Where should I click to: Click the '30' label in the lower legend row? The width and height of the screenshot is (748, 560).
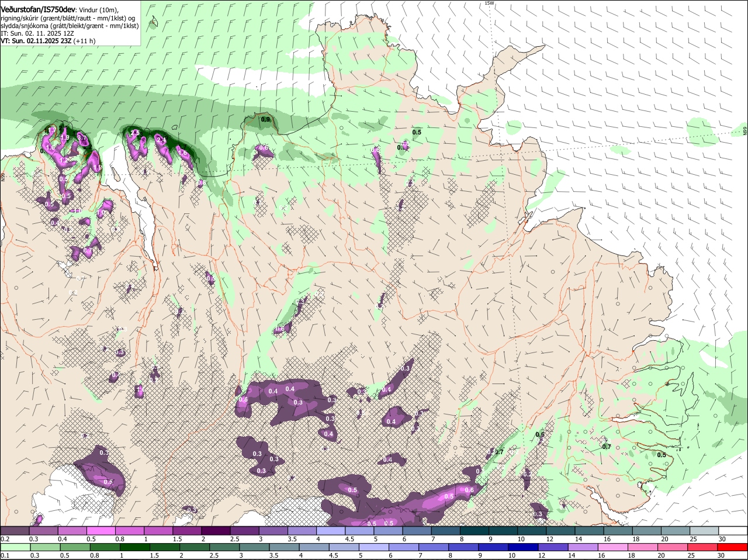point(722,556)
